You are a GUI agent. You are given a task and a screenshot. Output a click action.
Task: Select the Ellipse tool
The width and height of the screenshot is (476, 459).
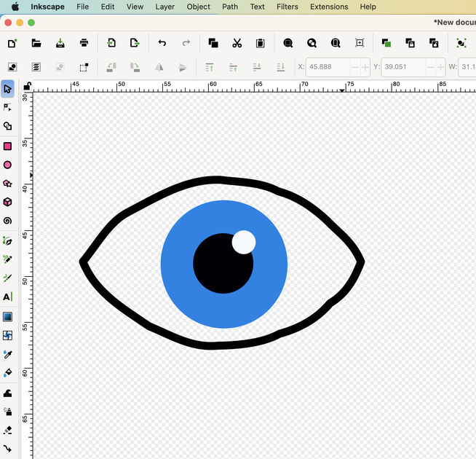[7, 165]
